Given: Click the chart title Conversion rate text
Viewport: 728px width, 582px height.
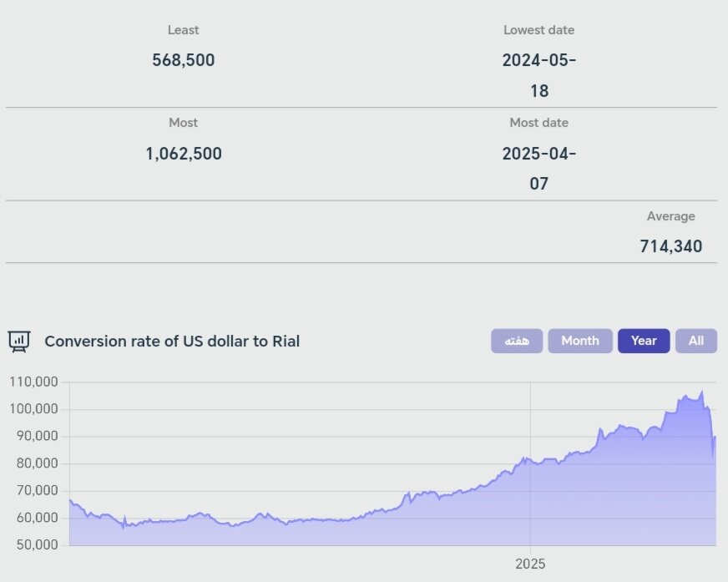Looking at the screenshot, I should pos(172,341).
